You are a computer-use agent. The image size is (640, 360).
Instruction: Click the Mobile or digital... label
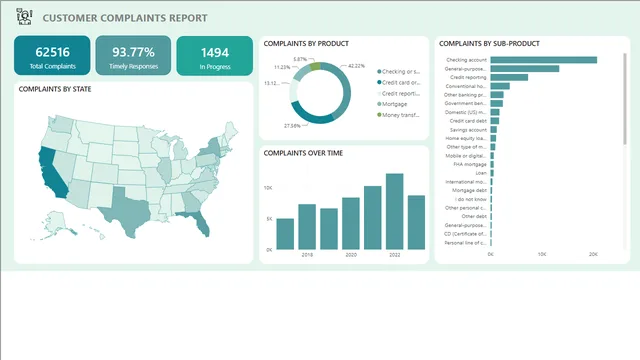pyautogui.click(x=466, y=156)
